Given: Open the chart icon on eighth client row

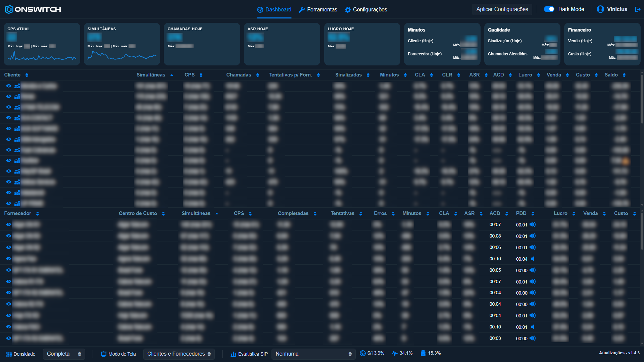Looking at the screenshot, I should (17, 160).
